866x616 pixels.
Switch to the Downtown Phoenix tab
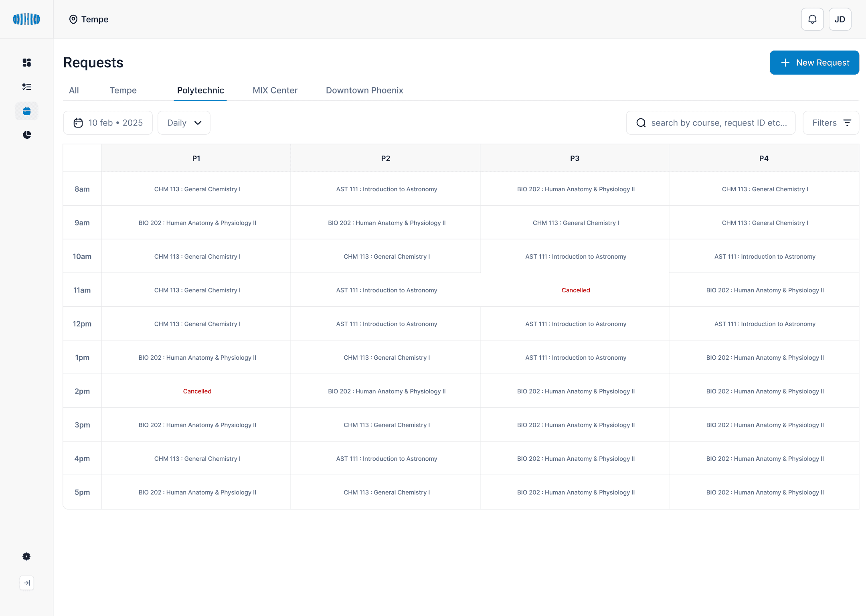364,90
